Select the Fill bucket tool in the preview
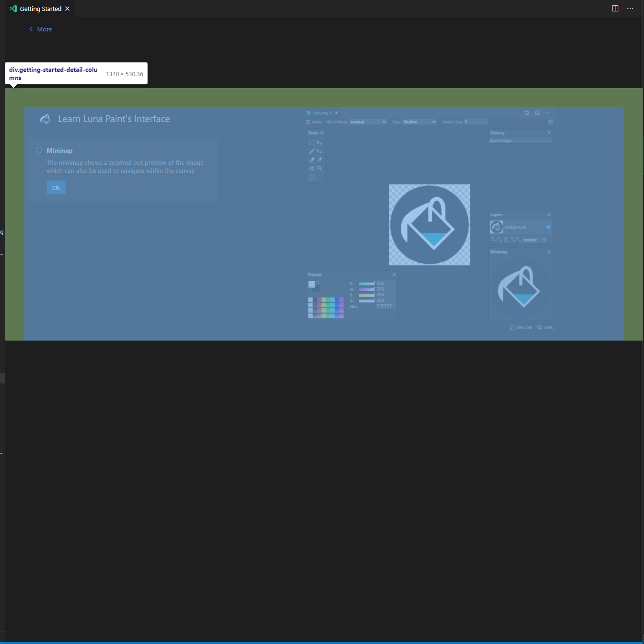Image resolution: width=644 pixels, height=644 pixels. 312,168
